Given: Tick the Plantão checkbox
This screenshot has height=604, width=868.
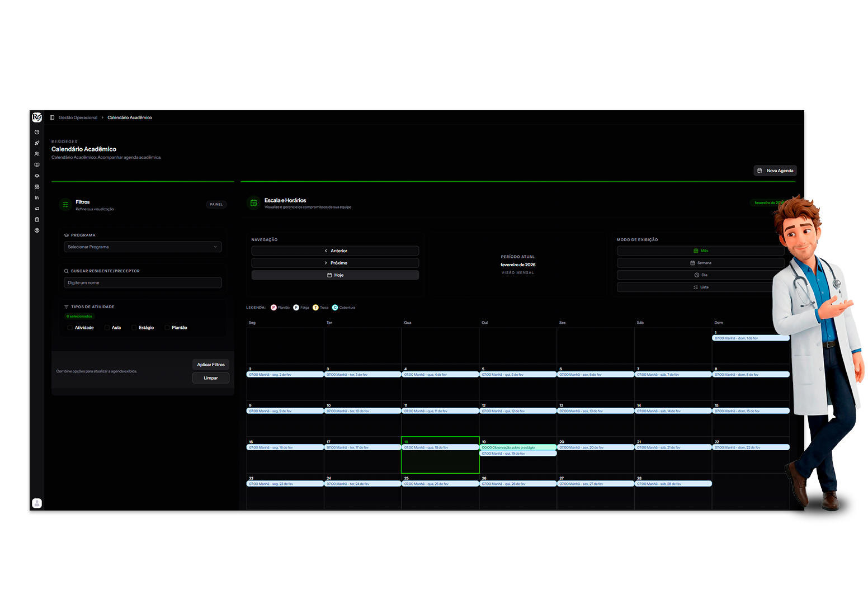Looking at the screenshot, I should pos(167,328).
